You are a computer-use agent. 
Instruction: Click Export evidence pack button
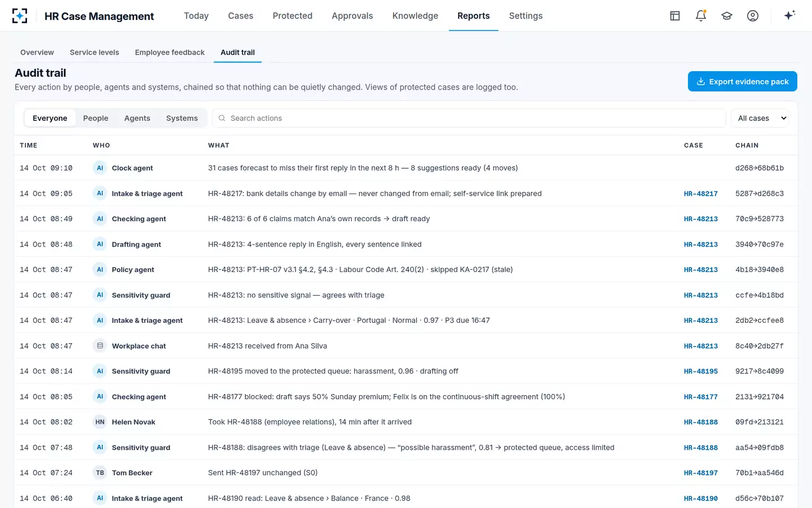743,81
